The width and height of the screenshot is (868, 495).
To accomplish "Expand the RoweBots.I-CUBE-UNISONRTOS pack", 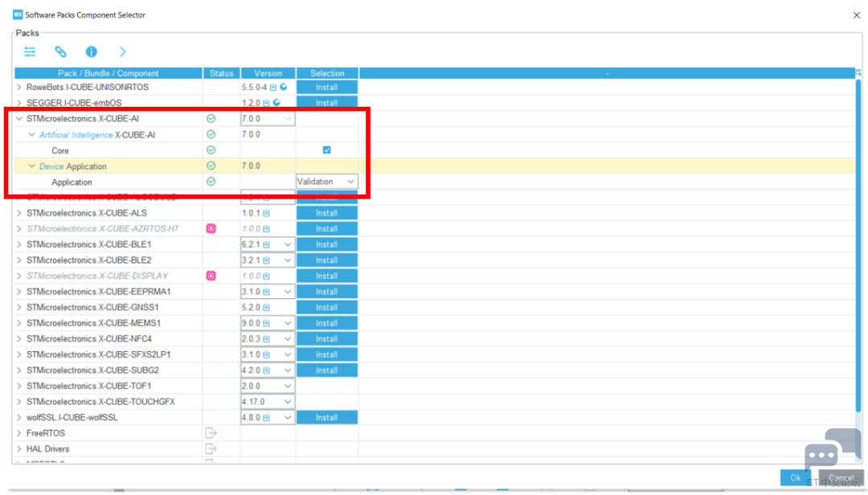I will click(x=19, y=88).
